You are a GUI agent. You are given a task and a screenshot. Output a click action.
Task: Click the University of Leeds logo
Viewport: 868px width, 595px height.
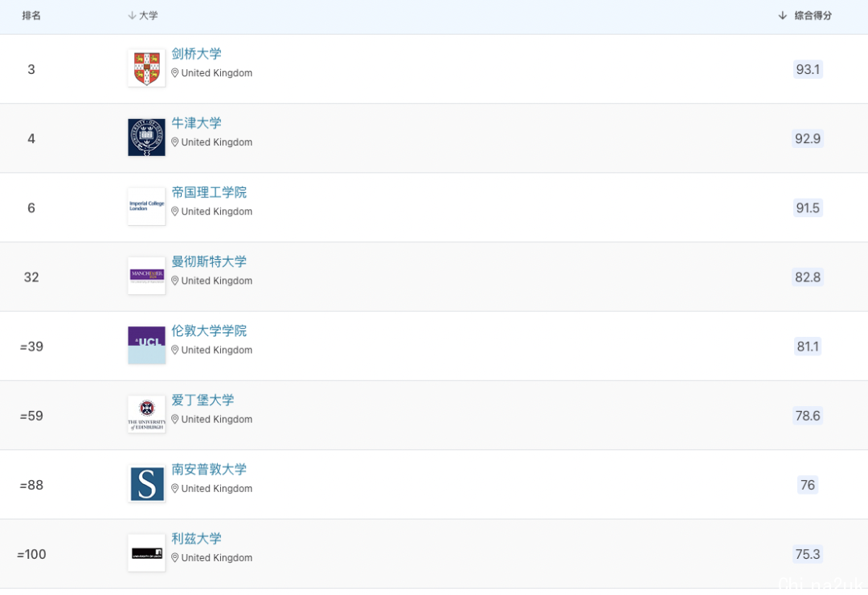click(147, 552)
